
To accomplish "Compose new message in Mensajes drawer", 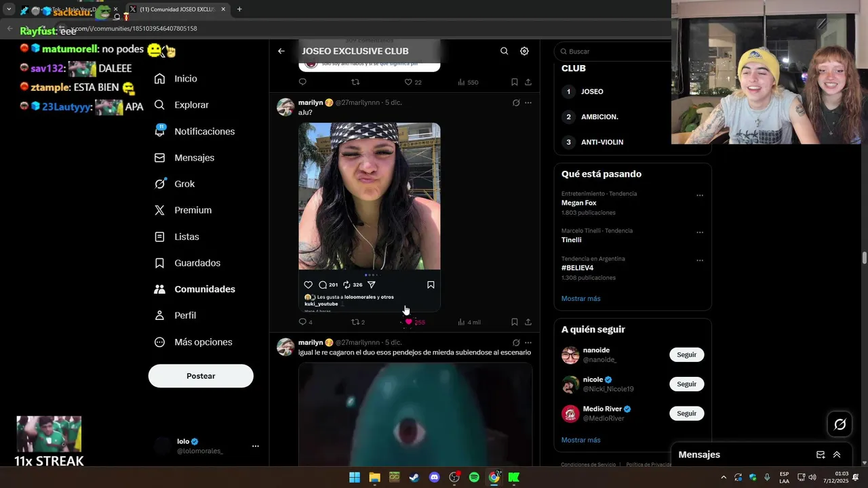I will coord(821,455).
